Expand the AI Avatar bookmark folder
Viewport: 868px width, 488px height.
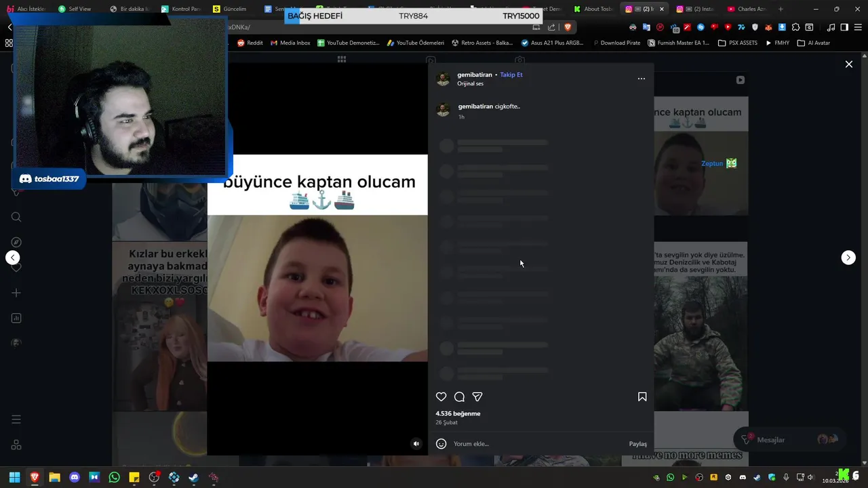(814, 43)
